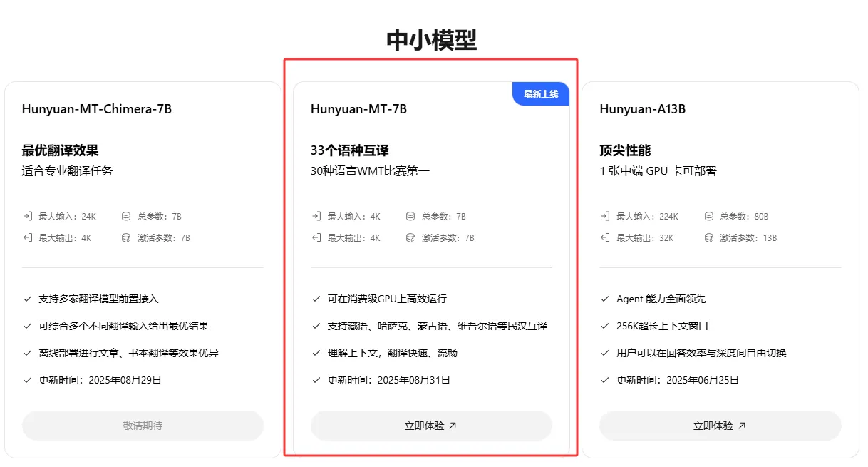Click the 最大输出 icon on Hunyuan-MT-Chimera-7B card
Viewport: 868px width, 467px height.
(29, 237)
